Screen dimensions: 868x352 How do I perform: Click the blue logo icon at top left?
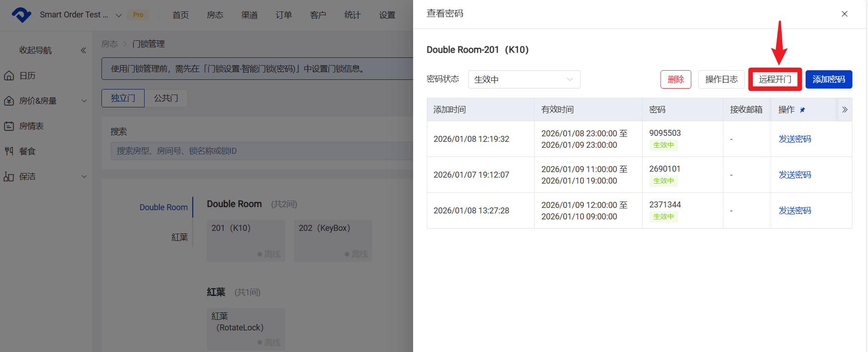(x=21, y=15)
